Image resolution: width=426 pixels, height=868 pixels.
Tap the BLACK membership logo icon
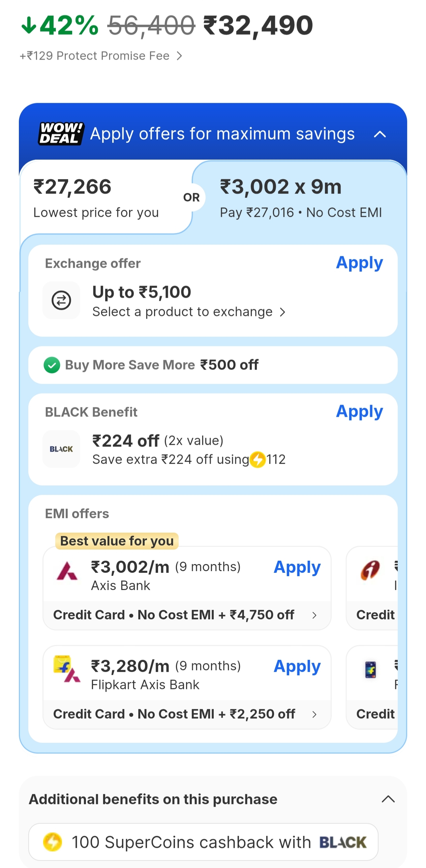click(61, 449)
